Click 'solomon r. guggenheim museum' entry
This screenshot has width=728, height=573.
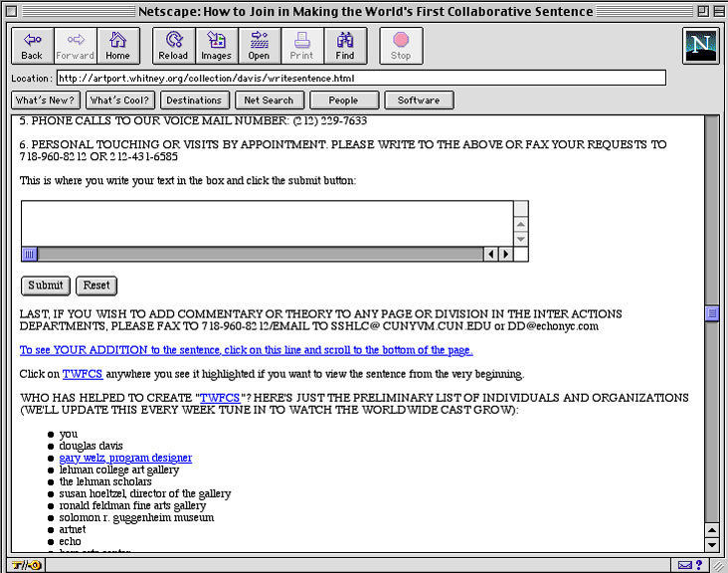click(136, 517)
